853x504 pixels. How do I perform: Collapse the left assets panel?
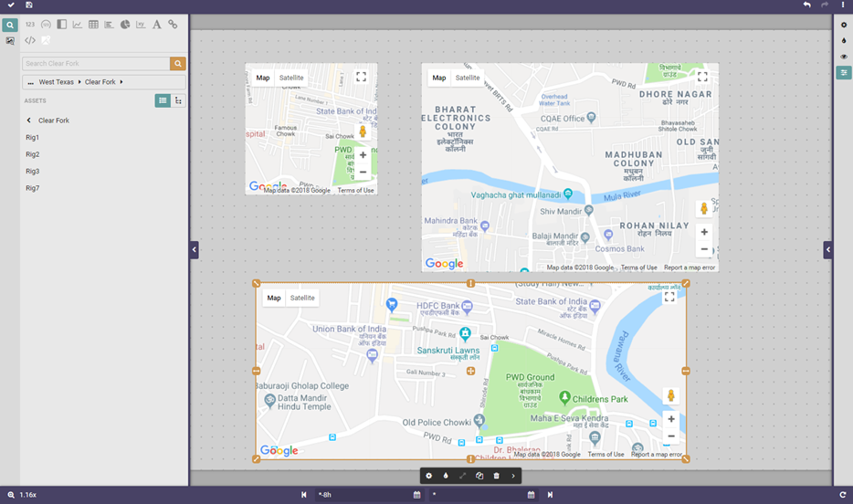pyautogui.click(x=195, y=249)
